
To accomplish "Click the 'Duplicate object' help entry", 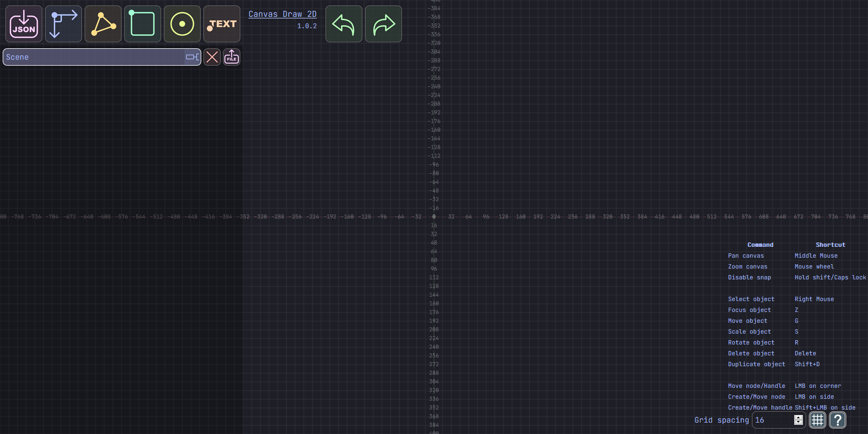I will [757, 364].
